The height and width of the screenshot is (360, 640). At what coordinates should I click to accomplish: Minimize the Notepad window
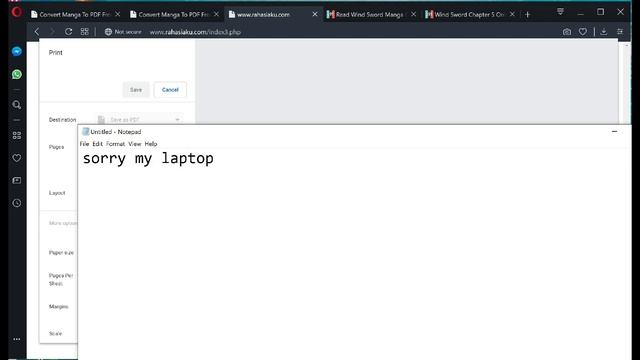(x=614, y=131)
